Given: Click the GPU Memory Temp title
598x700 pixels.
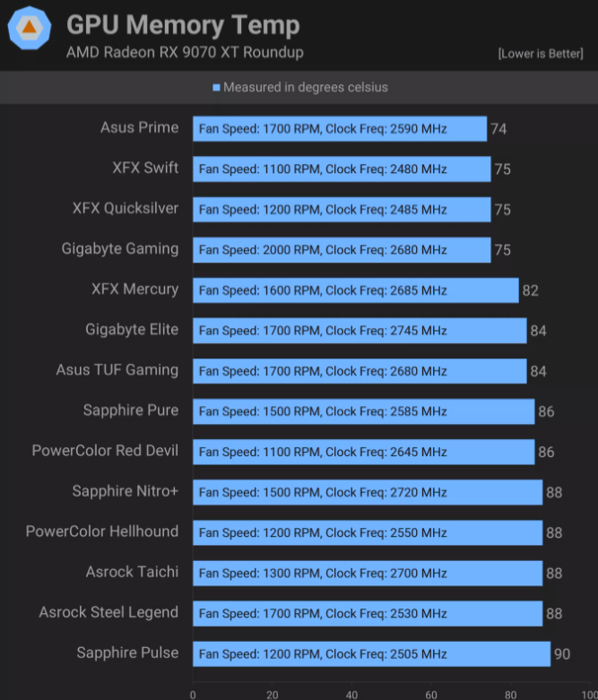Looking at the screenshot, I should 183,24.
